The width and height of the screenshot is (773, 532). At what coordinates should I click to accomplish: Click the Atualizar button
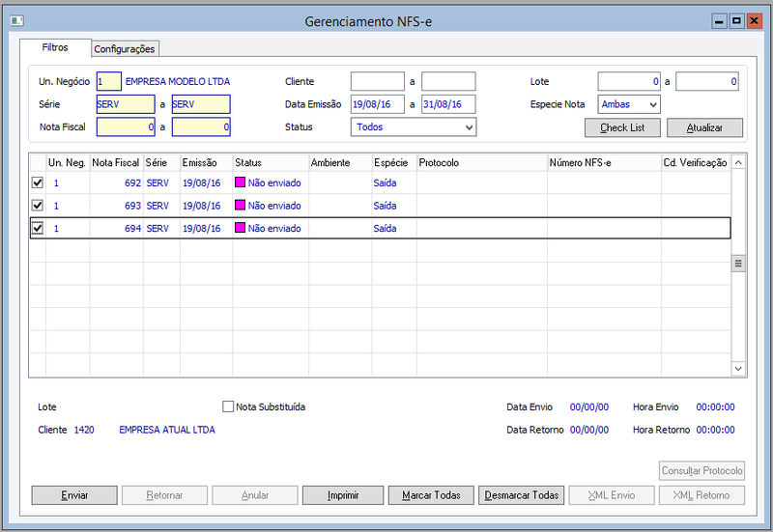(702, 127)
